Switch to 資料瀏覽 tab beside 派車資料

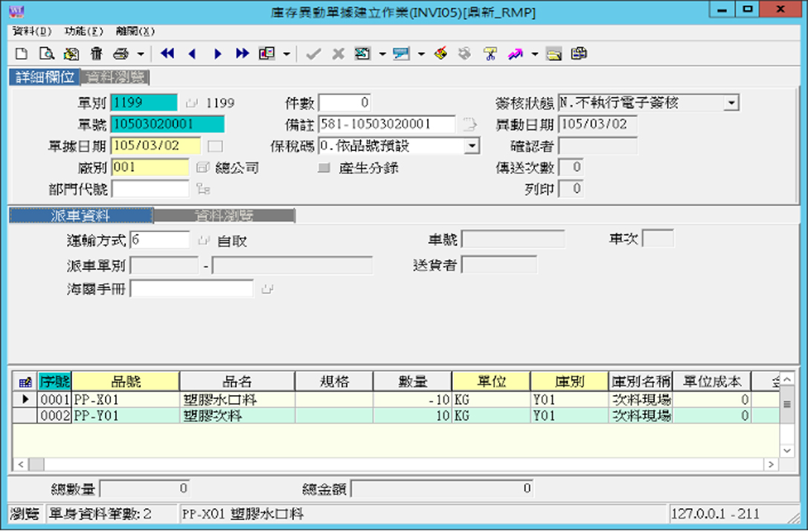pos(224,217)
